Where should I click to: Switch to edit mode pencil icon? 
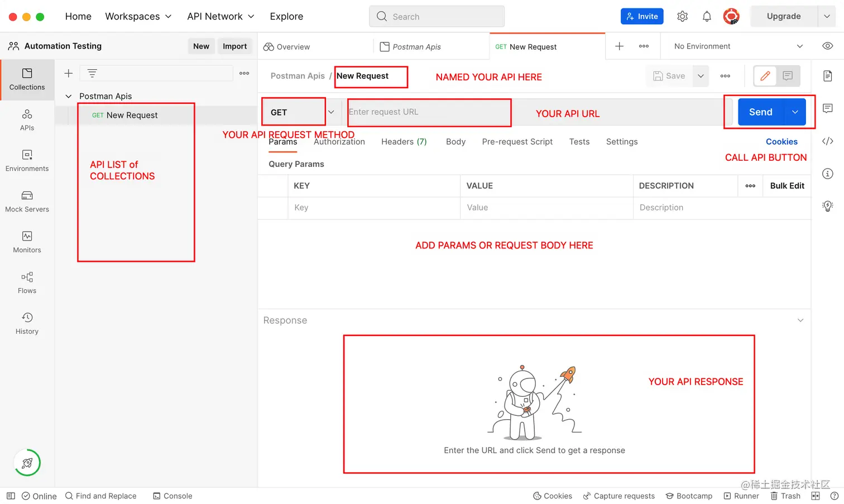pos(765,76)
